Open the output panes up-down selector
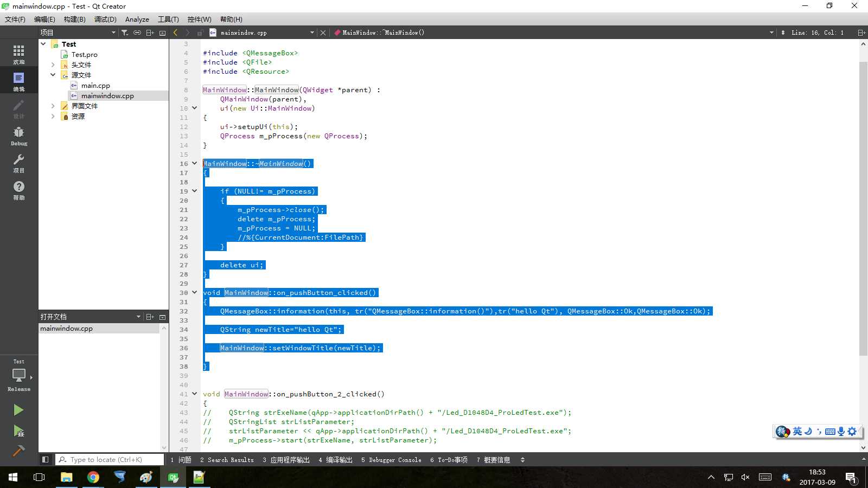The height and width of the screenshot is (488, 868). point(522,460)
